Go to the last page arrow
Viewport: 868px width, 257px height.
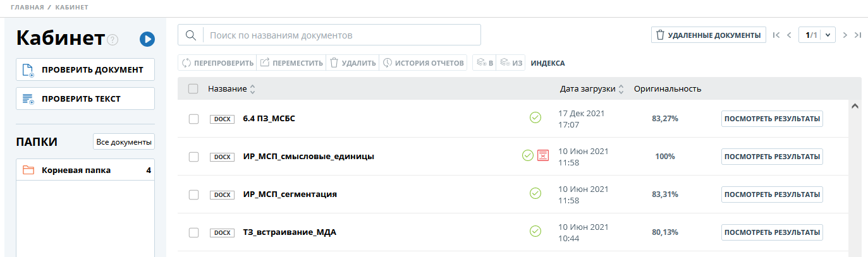coord(858,35)
